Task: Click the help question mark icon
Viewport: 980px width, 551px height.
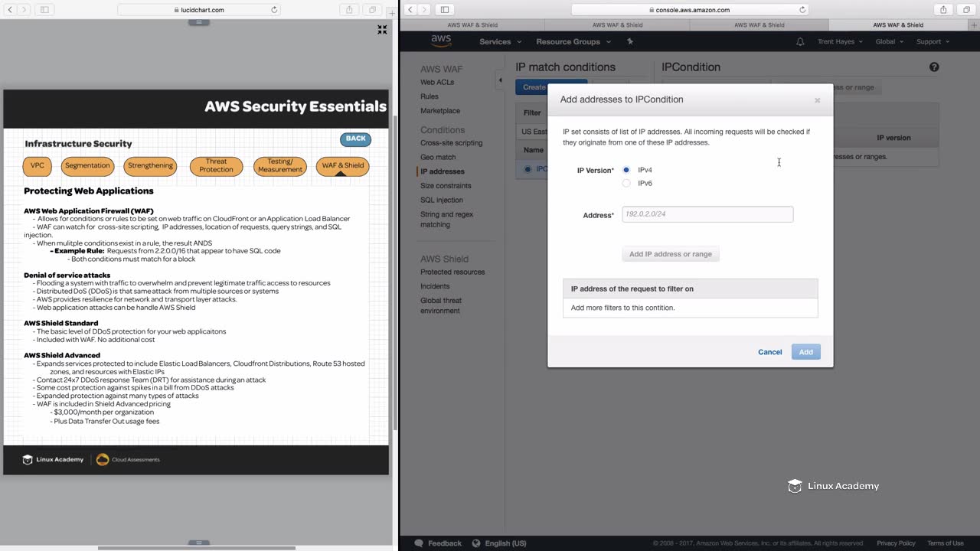Action: pyautogui.click(x=934, y=67)
